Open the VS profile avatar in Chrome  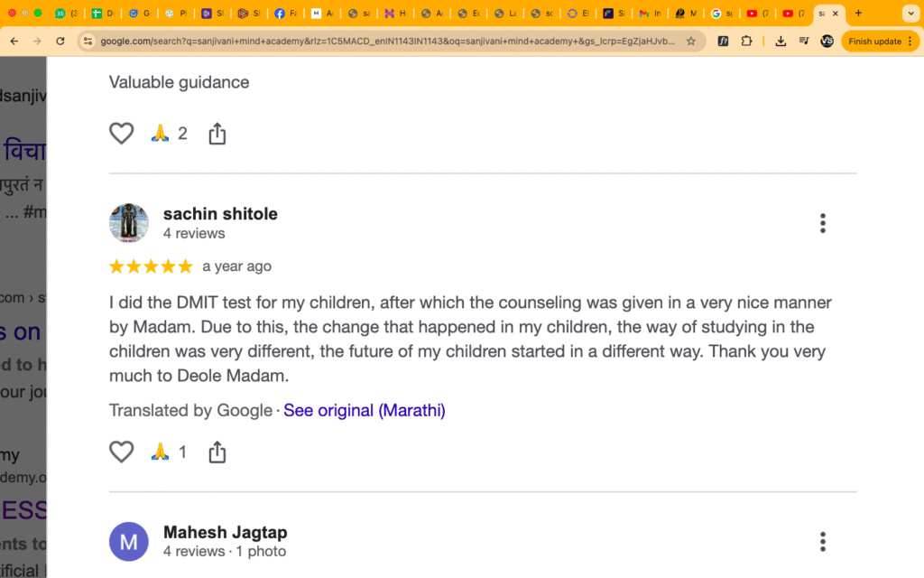pyautogui.click(x=826, y=41)
